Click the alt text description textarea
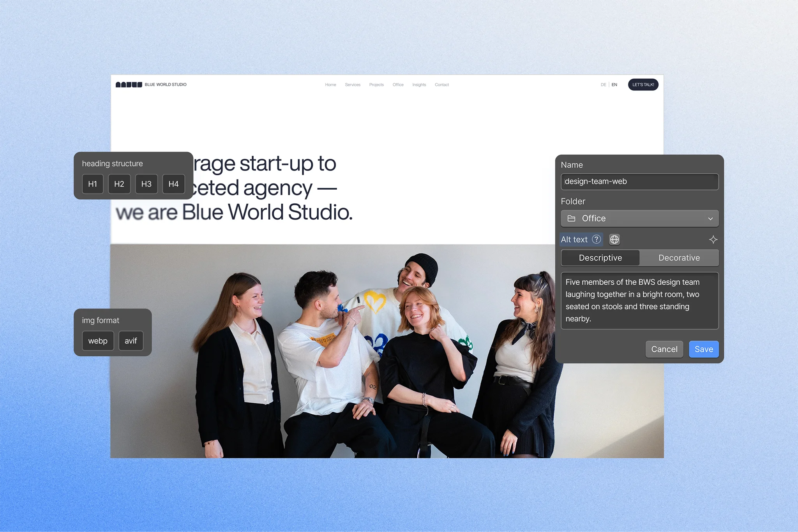This screenshot has height=532, width=798. (639, 301)
